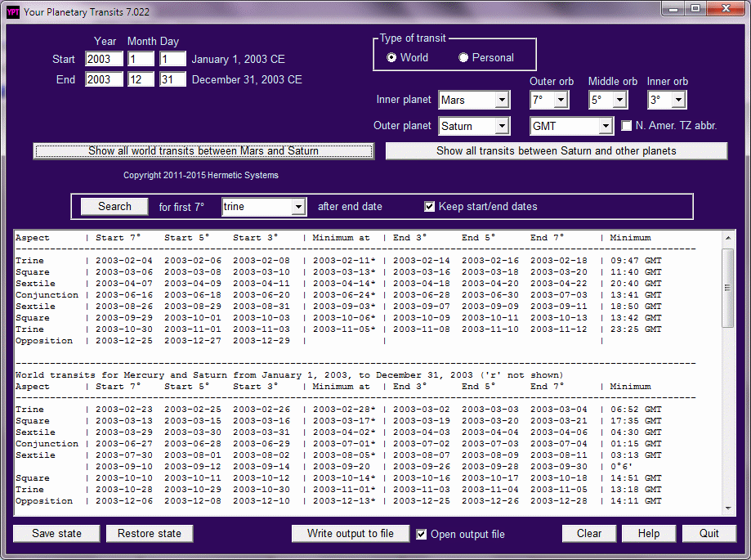Click the 14:11 GMT minimum time
The image size is (751, 560).
[636, 501]
